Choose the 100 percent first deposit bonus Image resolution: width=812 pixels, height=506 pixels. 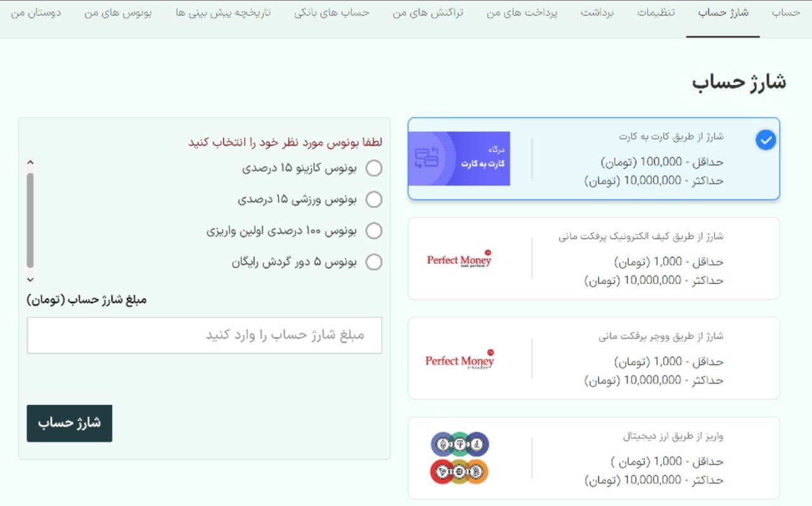click(x=374, y=231)
